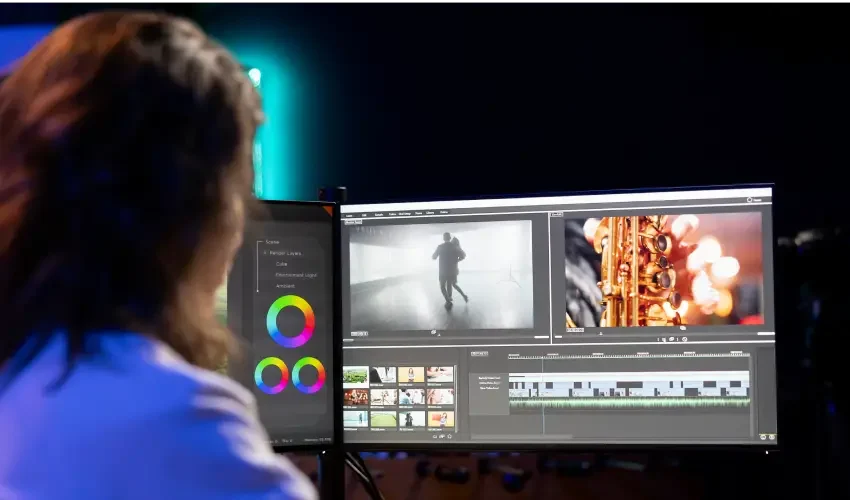Viewport: 850px width, 500px height.
Task: Click the right round icon at the timeline's bottom-right corner
Action: 771,437
